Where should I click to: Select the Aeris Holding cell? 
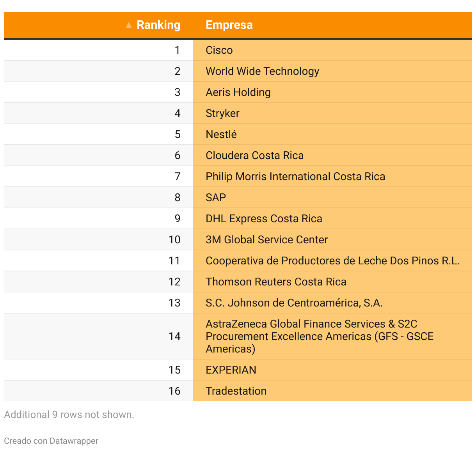pos(332,92)
